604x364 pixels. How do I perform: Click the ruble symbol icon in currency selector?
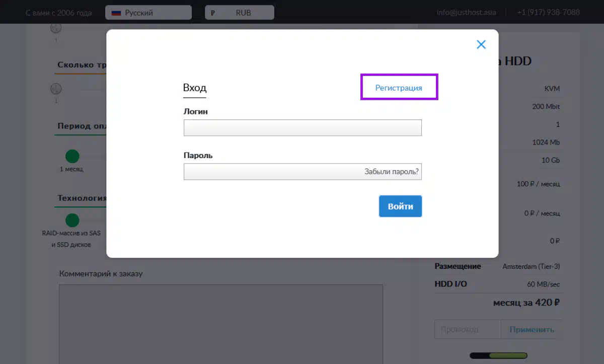click(213, 13)
